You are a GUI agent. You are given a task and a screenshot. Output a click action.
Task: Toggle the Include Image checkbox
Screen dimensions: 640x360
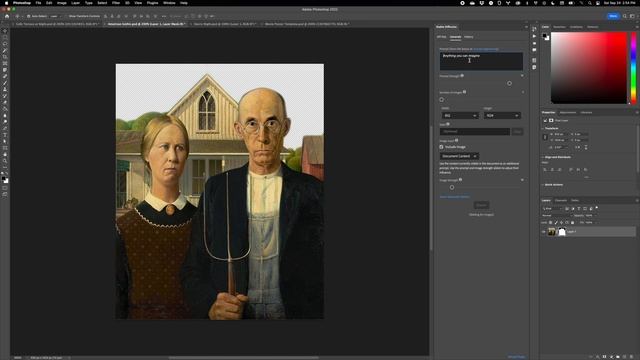coord(441,147)
